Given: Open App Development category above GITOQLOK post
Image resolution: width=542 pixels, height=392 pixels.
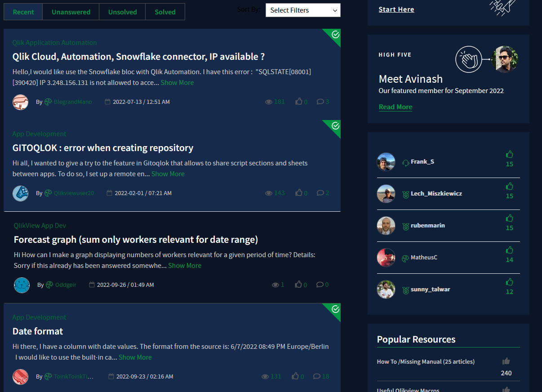Looking at the screenshot, I should coord(39,134).
